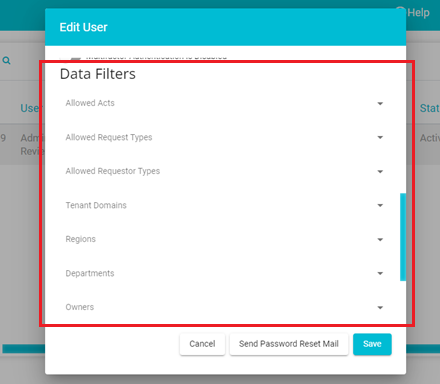Save the user changes
Image resolution: width=440 pixels, height=384 pixels.
372,344
